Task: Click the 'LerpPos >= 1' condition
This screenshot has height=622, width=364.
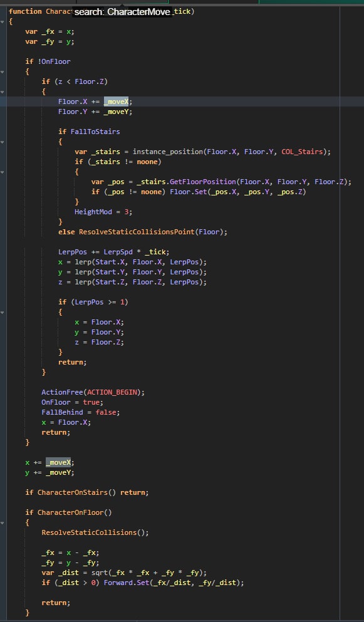Action: click(99, 302)
